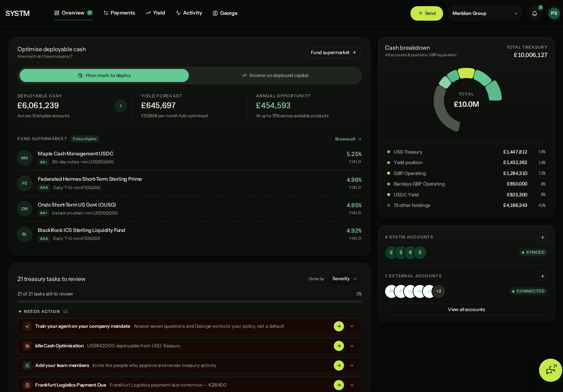The width and height of the screenshot is (563, 392).
Task: Click the BL fund avatar
Action: click(25, 234)
